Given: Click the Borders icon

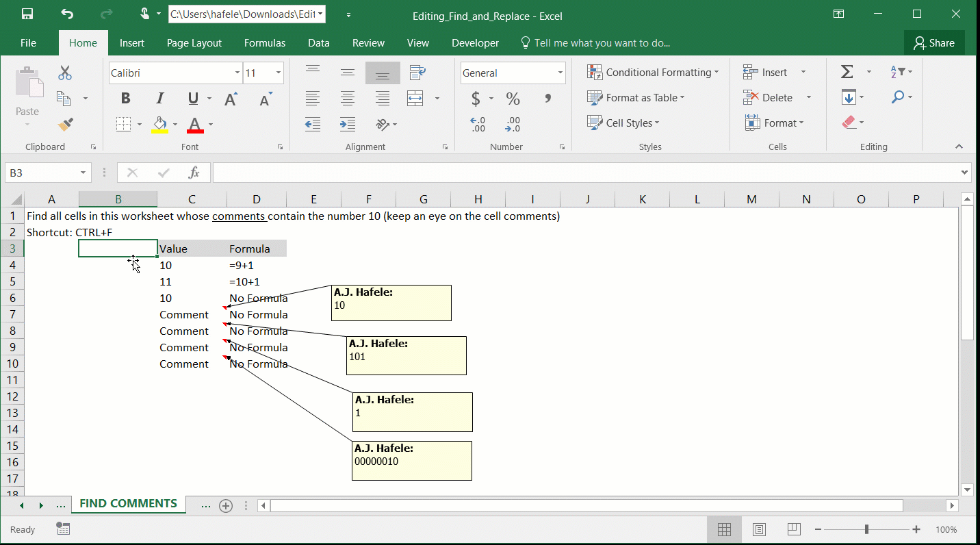Looking at the screenshot, I should point(123,125).
